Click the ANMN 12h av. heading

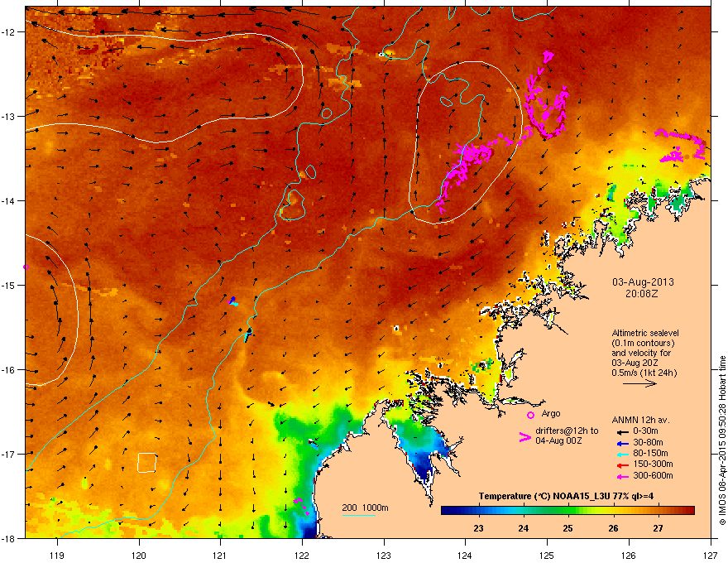pos(640,420)
